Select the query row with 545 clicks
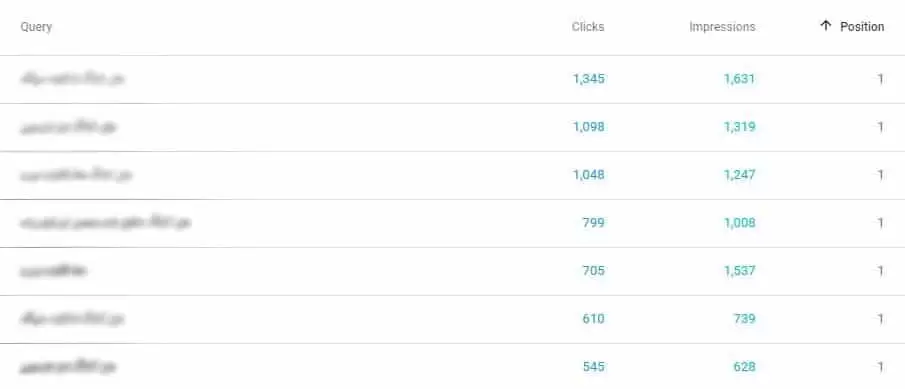This screenshot has width=905, height=389. tap(452, 366)
